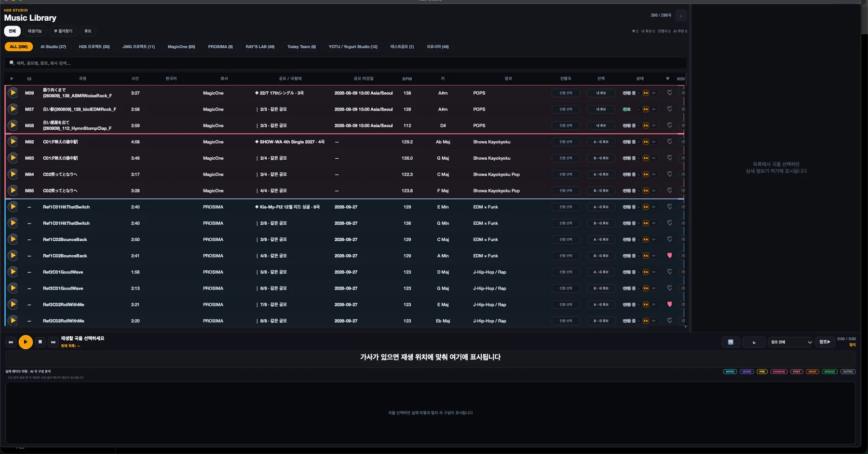868x454 pixels.
Task: Favorite track M84 with its heart icon
Action: tap(669, 174)
